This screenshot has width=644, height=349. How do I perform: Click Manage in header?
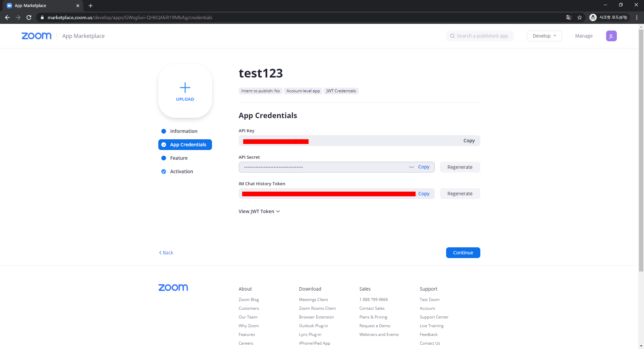pos(584,36)
